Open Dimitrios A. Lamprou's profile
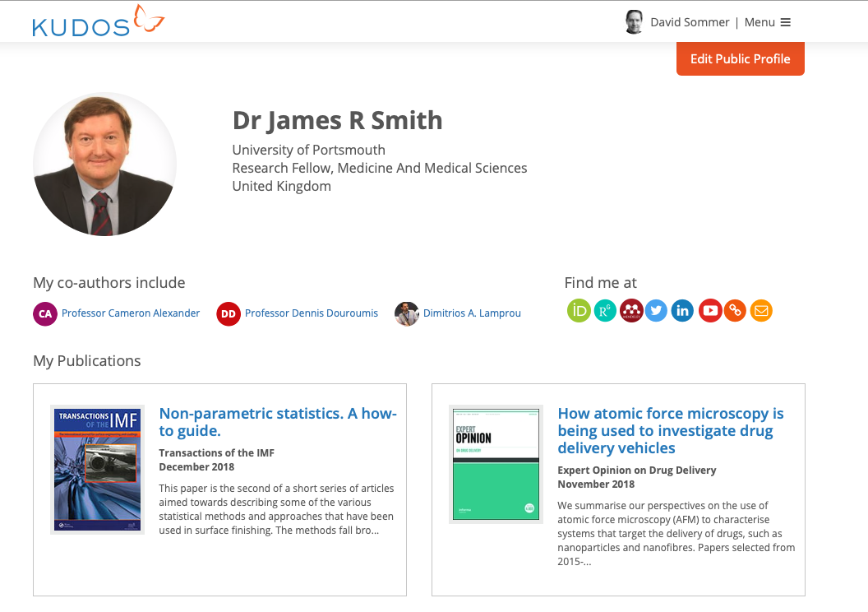This screenshot has width=868, height=612. pos(471,313)
